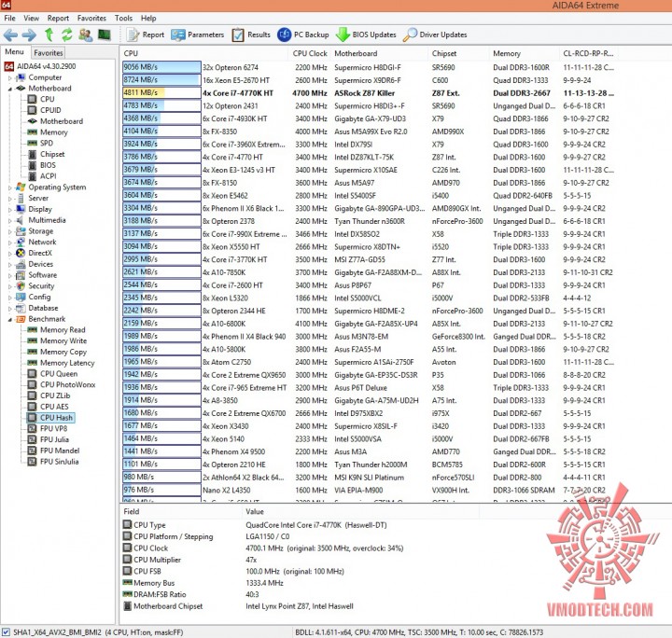Expand the Network tree node
This screenshot has width=672, height=638.
10,243
